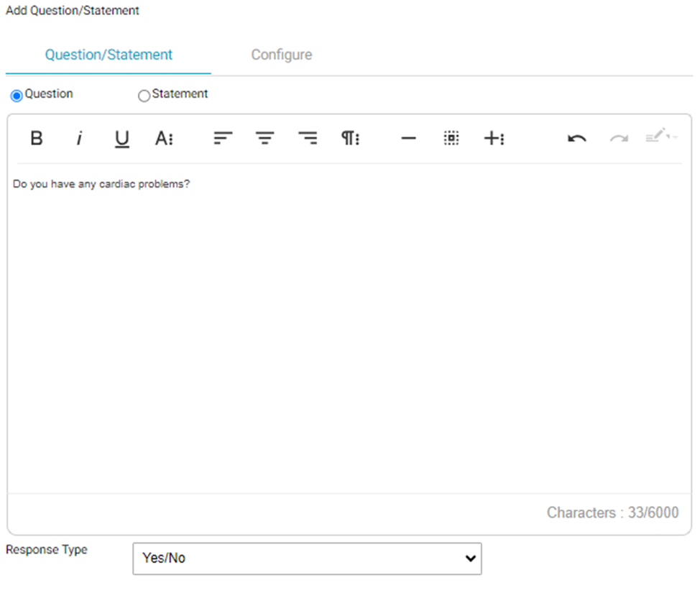Open the track changes pencil menu
The height and width of the screenshot is (593, 700).
click(660, 137)
